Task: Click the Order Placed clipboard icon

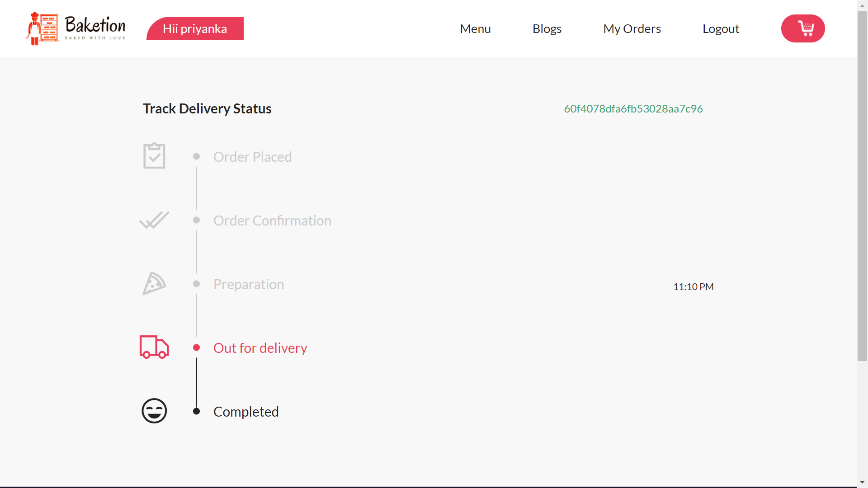Action: pos(154,155)
